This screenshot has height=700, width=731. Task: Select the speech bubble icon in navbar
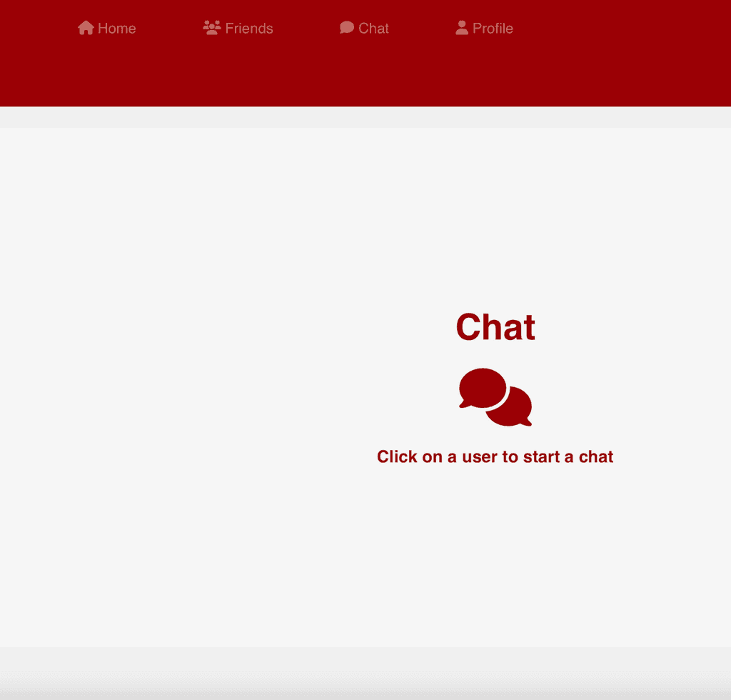(347, 28)
